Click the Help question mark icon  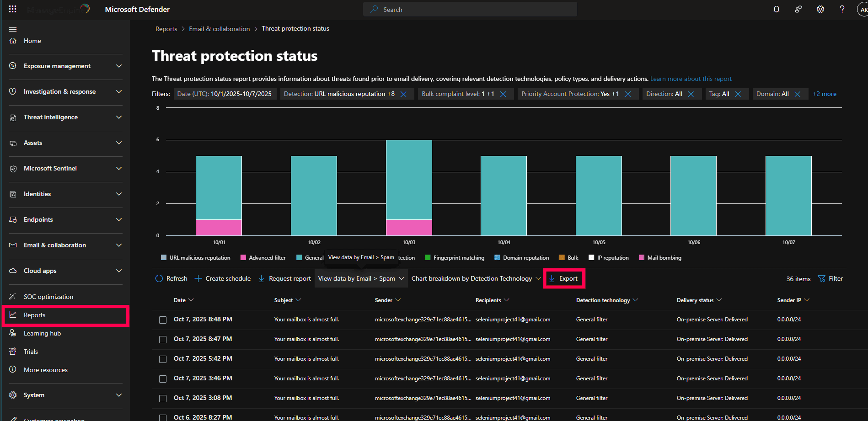[842, 9]
